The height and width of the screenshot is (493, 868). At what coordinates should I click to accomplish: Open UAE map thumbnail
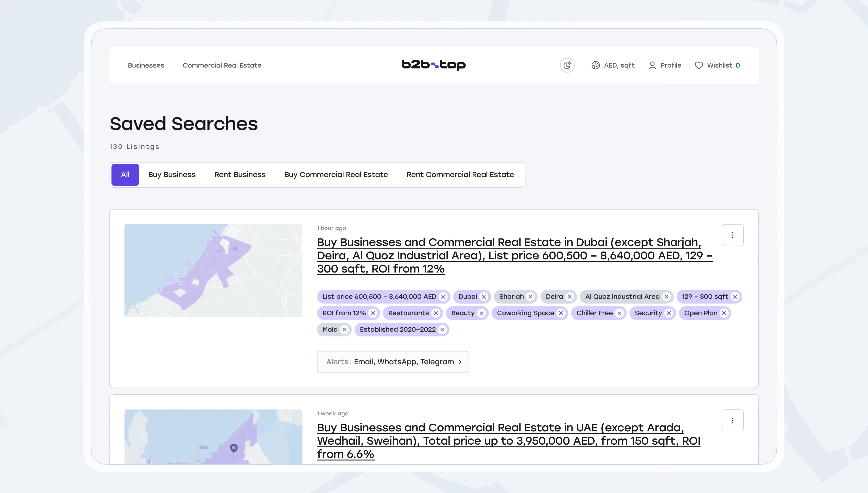click(x=213, y=437)
